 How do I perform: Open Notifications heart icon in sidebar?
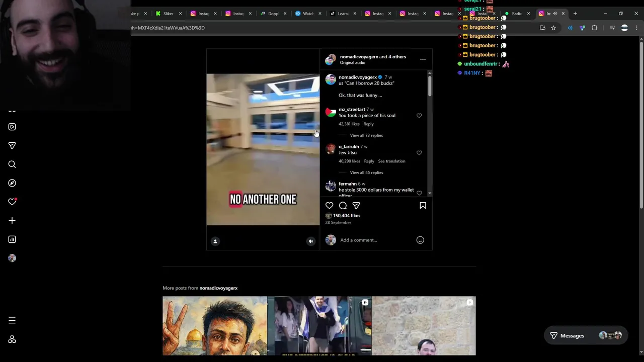point(12,202)
